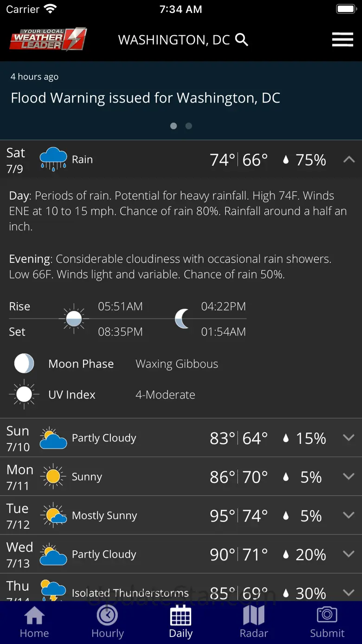
Task: Open the hamburger menu
Action: pos(343,39)
